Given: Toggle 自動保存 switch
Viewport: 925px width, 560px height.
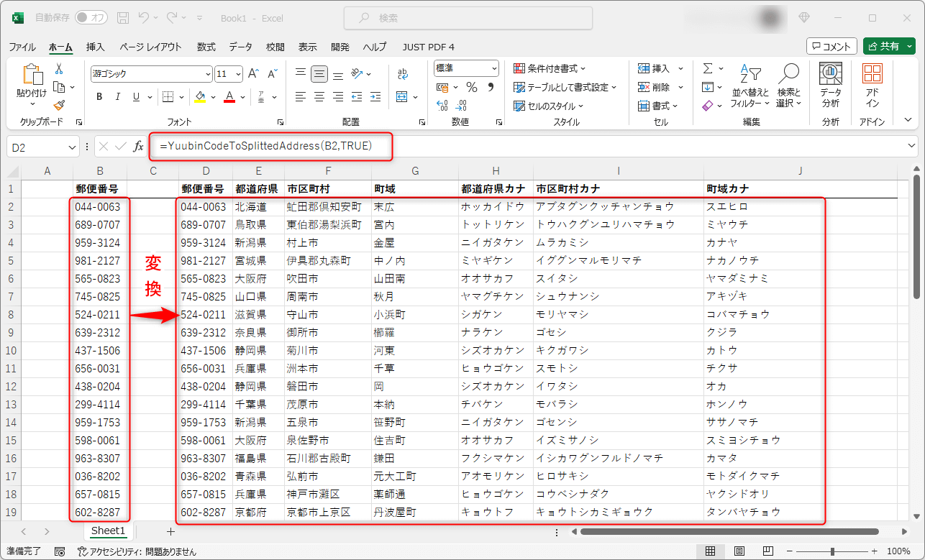Looking at the screenshot, I should tap(91, 18).
